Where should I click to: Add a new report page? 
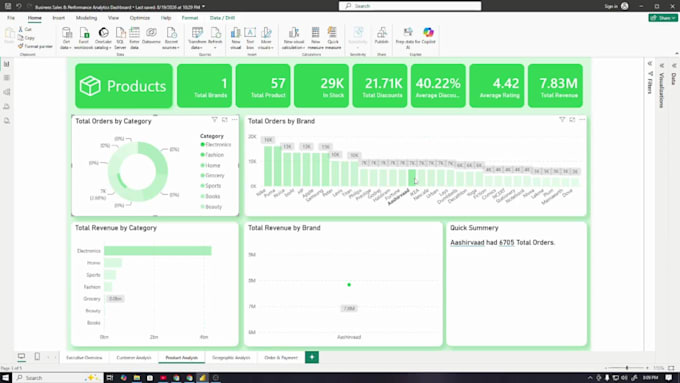point(312,357)
